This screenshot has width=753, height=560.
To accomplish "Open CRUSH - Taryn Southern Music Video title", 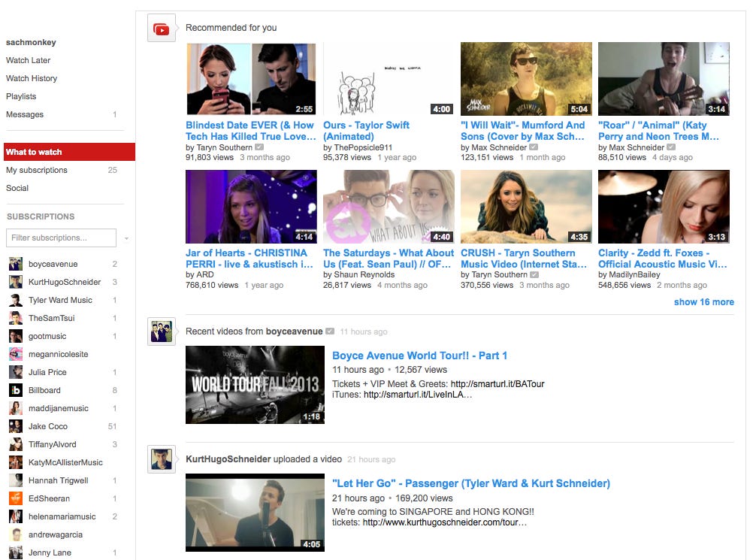I will coord(524,259).
